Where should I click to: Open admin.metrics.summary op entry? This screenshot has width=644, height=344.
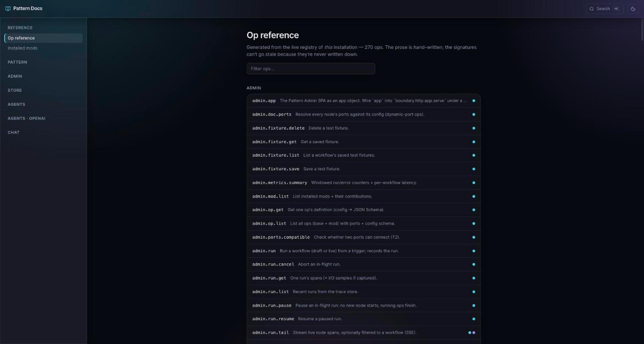tap(364, 183)
